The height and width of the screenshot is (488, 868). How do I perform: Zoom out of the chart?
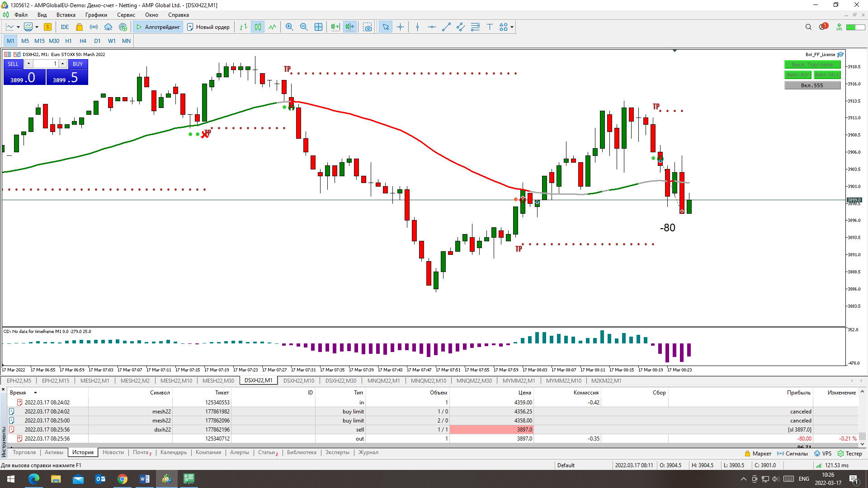pyautogui.click(x=304, y=27)
